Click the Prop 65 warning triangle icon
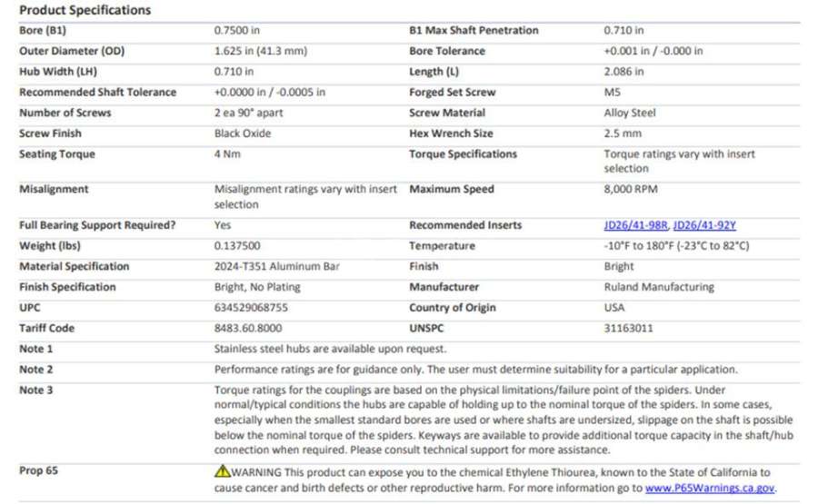The image size is (818, 504). click(223, 471)
